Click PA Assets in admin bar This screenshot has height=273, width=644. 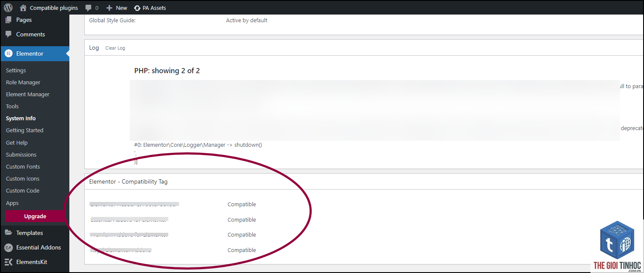[x=154, y=8]
